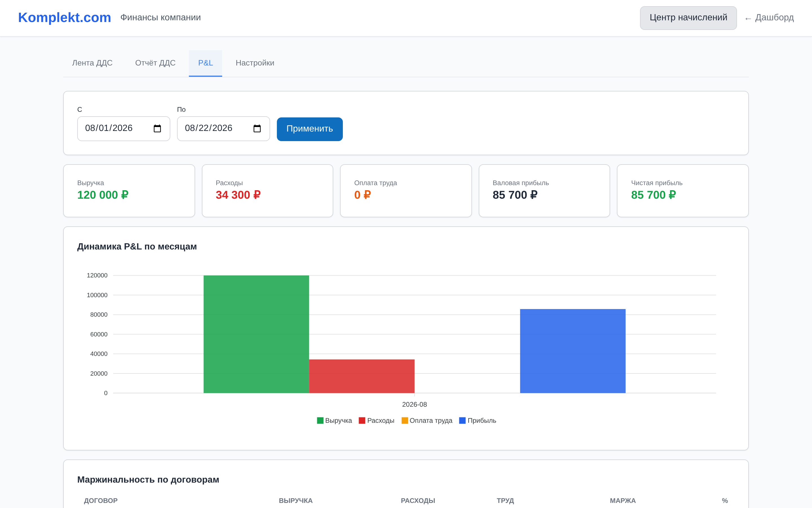
Task: Toggle Прибыль series via blue legend swatch
Action: 462,420
